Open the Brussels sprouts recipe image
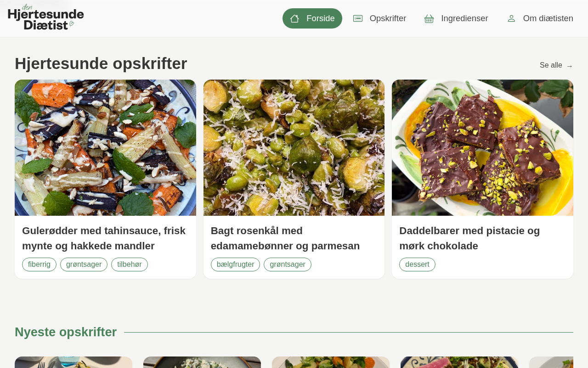 (x=294, y=148)
